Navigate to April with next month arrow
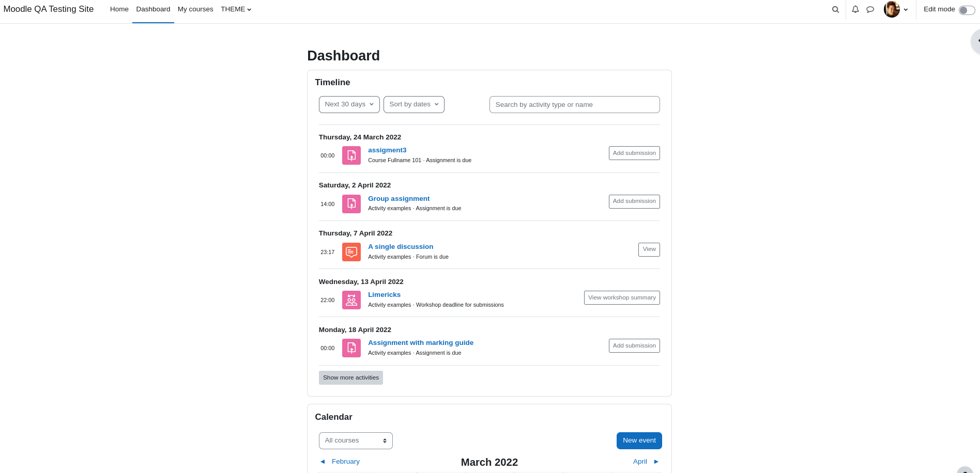The image size is (980, 473). tap(656, 462)
